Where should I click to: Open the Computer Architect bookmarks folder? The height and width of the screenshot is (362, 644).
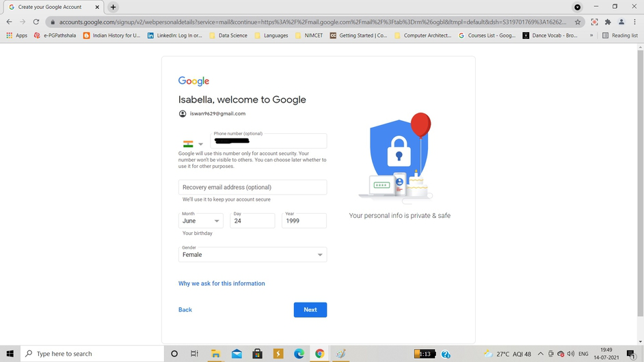click(422, 36)
